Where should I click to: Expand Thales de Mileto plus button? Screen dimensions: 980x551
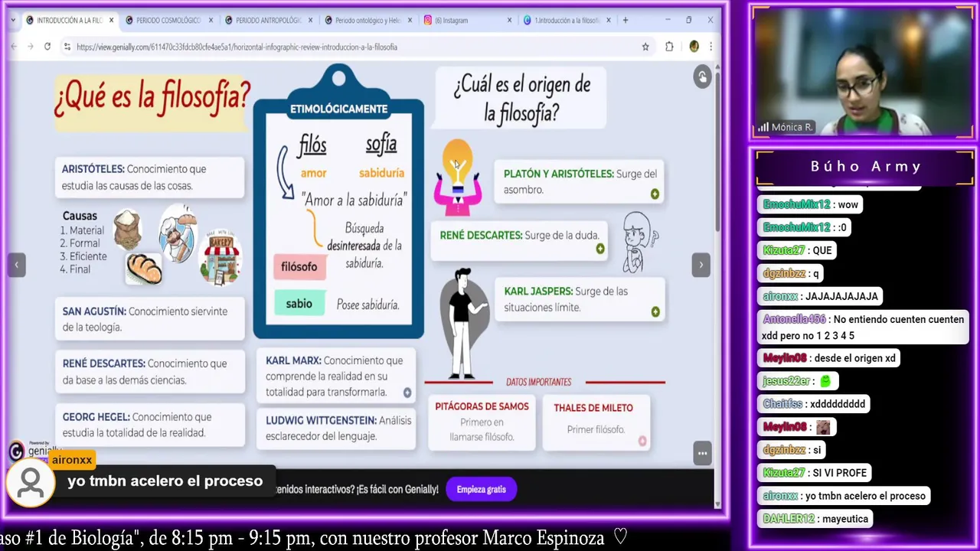point(642,441)
